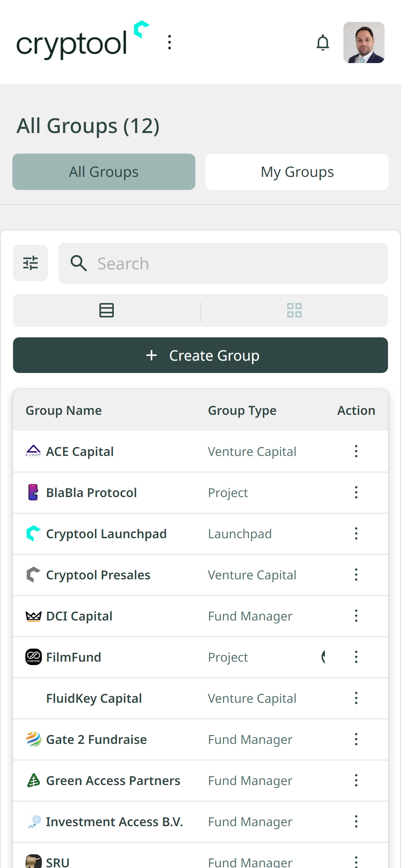Click Project type in FilmFund row
This screenshot has width=401, height=868.
coord(228,657)
